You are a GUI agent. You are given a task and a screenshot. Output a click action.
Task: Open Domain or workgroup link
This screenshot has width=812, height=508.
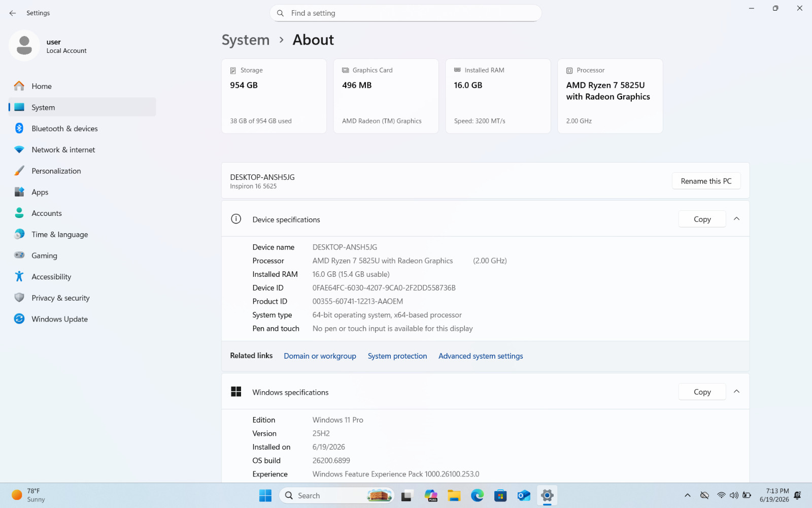(320, 356)
